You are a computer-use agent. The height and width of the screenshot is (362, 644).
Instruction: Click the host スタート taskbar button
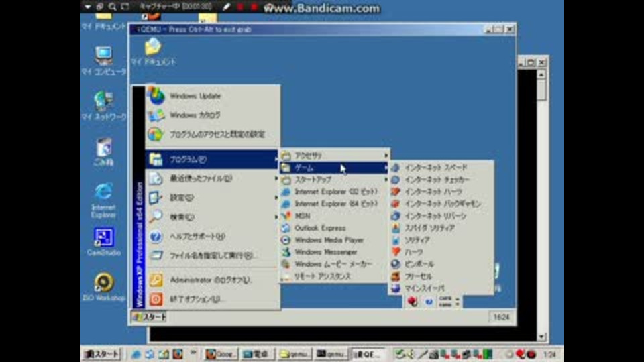(x=101, y=354)
